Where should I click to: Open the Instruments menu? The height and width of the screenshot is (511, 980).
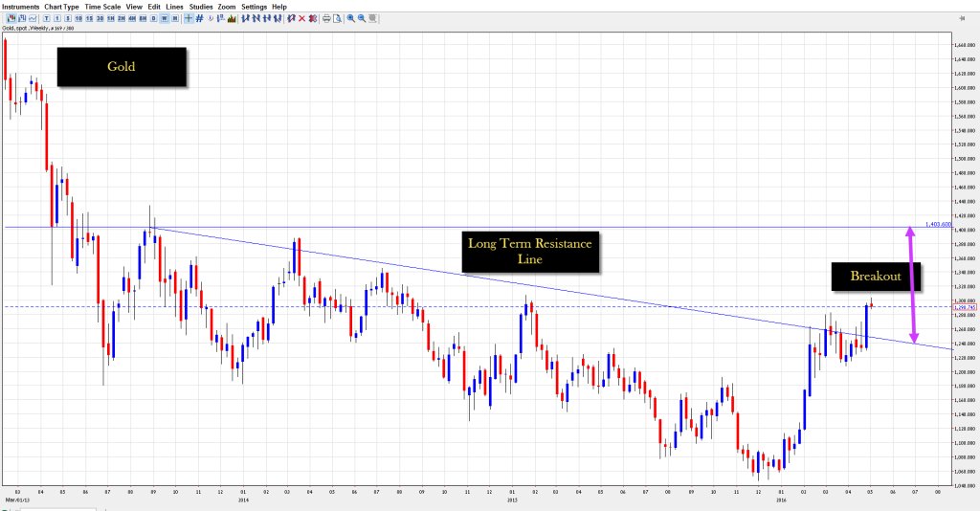[21, 7]
